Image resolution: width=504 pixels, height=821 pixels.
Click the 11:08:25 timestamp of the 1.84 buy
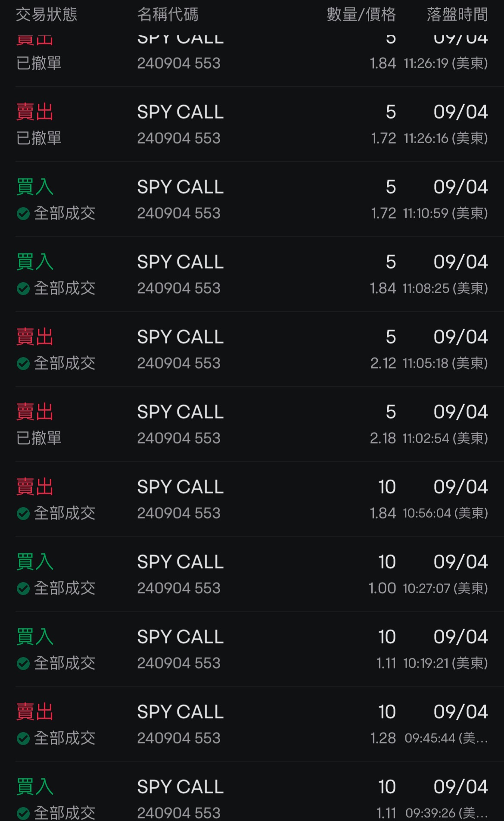[445, 288]
